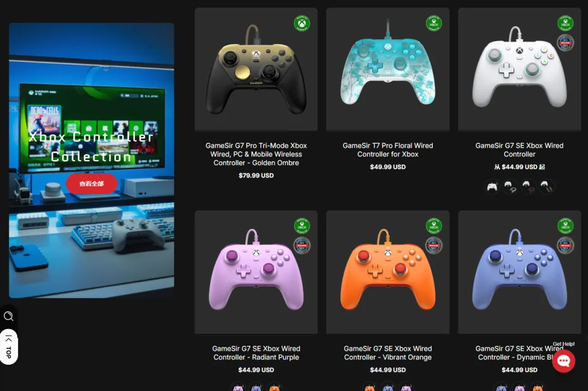Click award badge on white G7 SE image
This screenshot has width=588, height=391.
[565, 43]
